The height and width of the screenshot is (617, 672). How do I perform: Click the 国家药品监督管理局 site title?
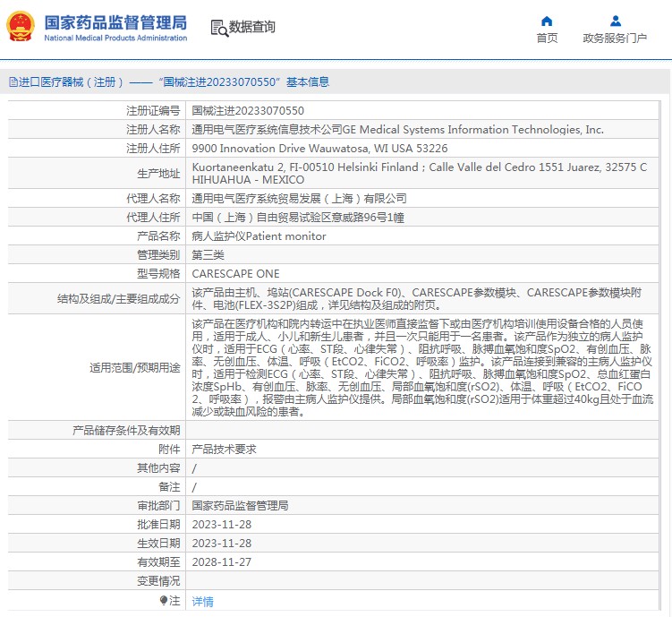point(115,21)
